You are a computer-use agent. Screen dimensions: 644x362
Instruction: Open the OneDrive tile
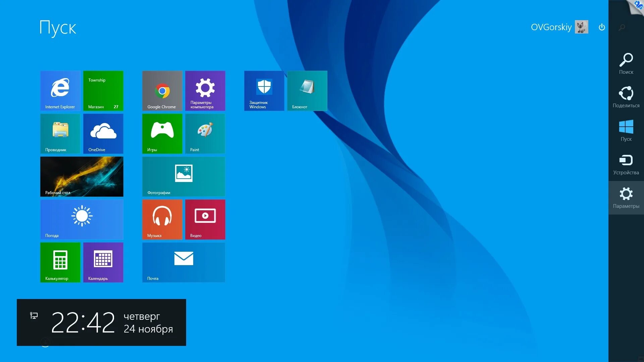pos(103,134)
